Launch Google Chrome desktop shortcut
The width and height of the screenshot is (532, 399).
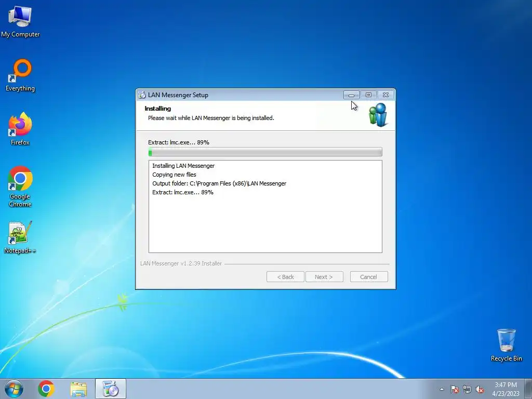tap(20, 187)
